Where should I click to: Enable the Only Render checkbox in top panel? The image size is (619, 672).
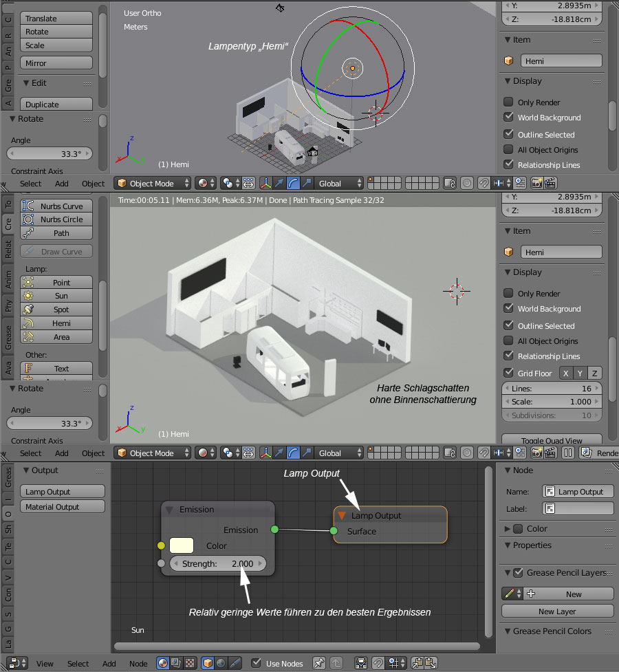tap(508, 102)
